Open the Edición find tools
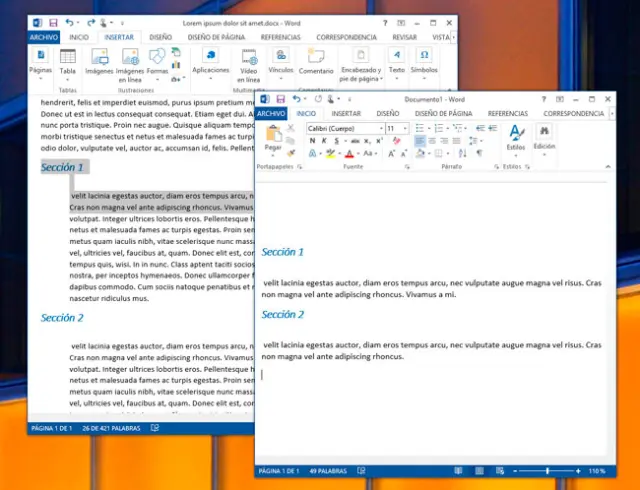 coord(544,136)
